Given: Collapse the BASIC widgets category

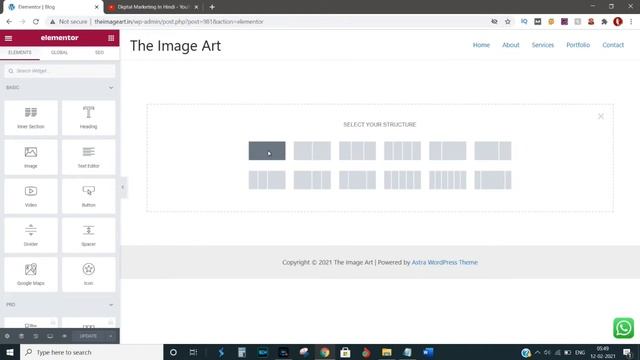Looking at the screenshot, I should click(111, 88).
